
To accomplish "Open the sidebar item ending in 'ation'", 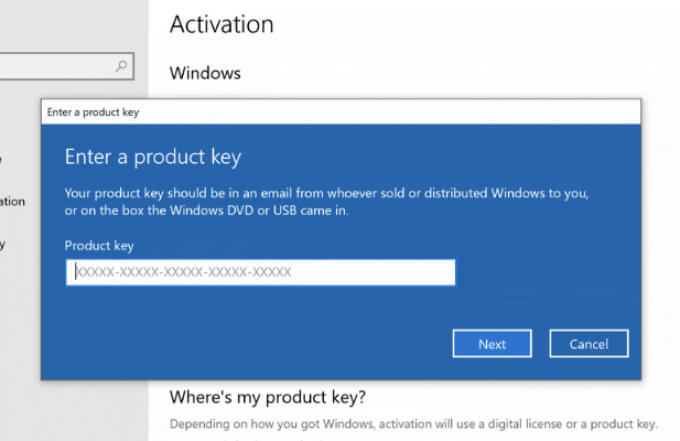I will [x=12, y=201].
